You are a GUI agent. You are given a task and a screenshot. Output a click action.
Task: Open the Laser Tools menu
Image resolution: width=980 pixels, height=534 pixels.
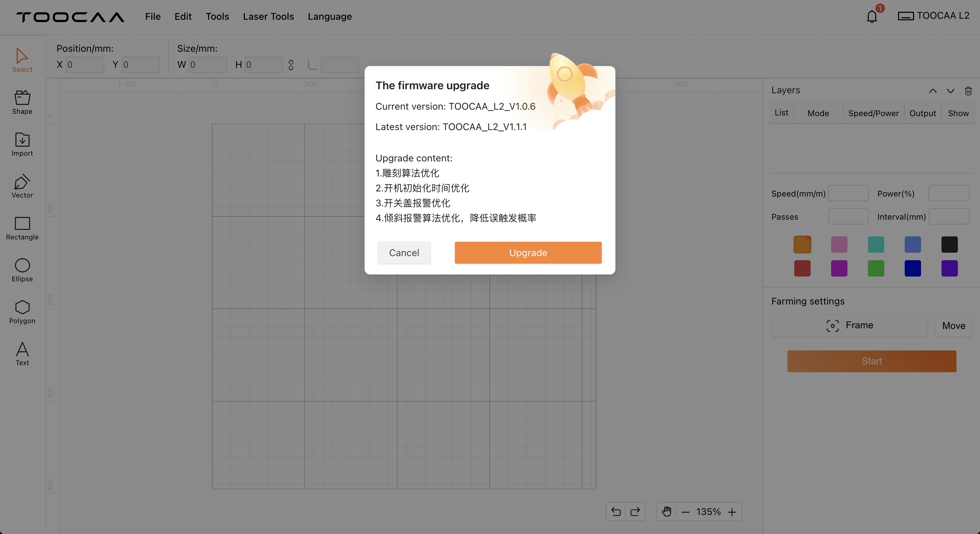pos(268,16)
